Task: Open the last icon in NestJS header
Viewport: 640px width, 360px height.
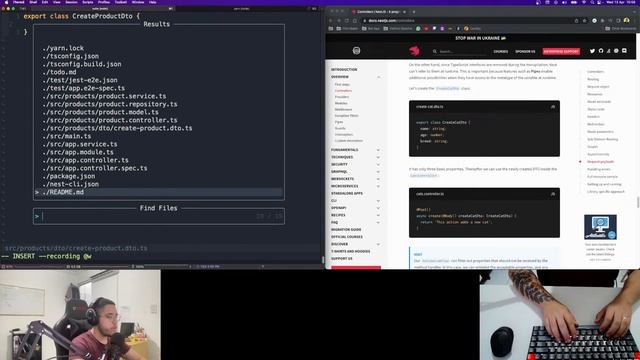Action: (624, 51)
